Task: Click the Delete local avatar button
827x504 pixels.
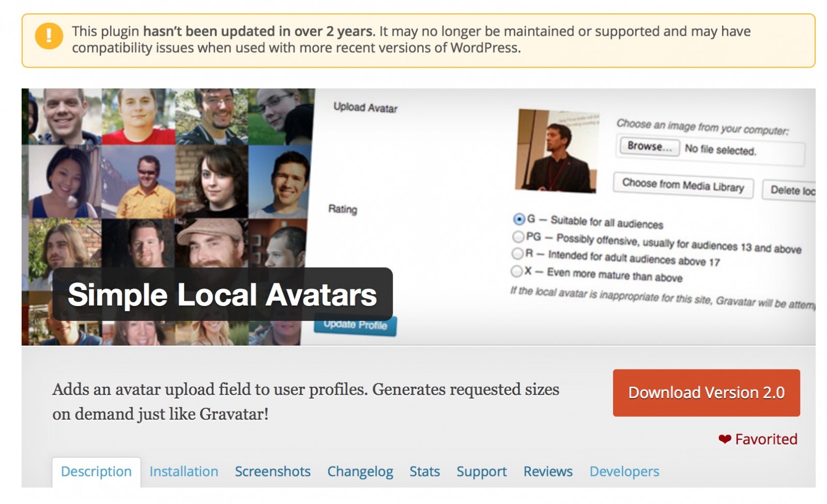Action: click(789, 190)
